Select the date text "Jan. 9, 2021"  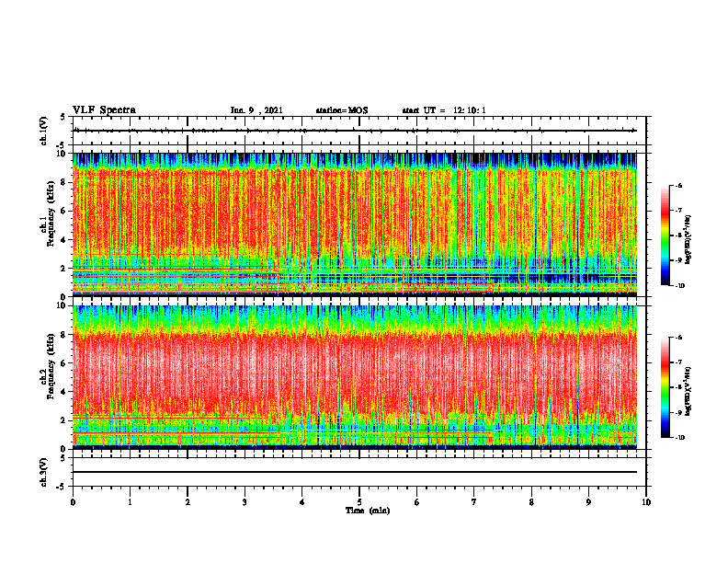tap(256, 110)
